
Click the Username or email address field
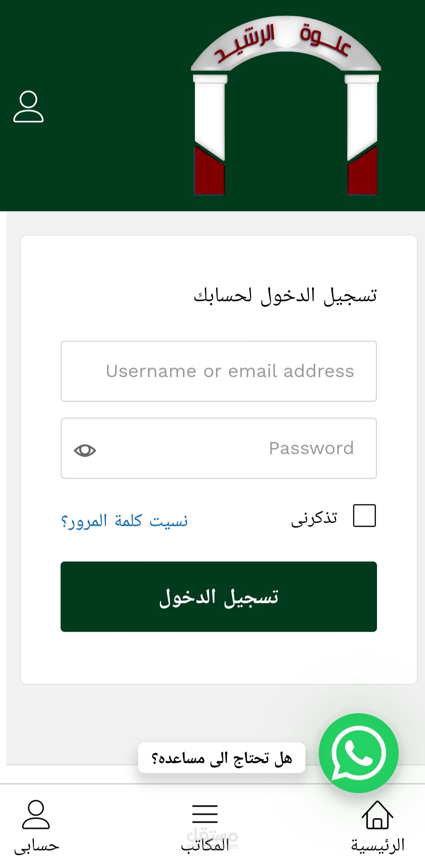[218, 371]
